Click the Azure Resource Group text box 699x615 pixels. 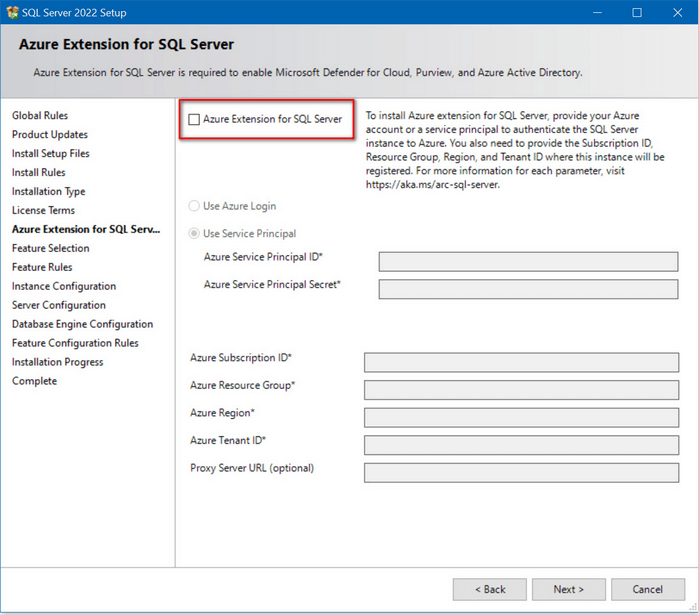520,390
